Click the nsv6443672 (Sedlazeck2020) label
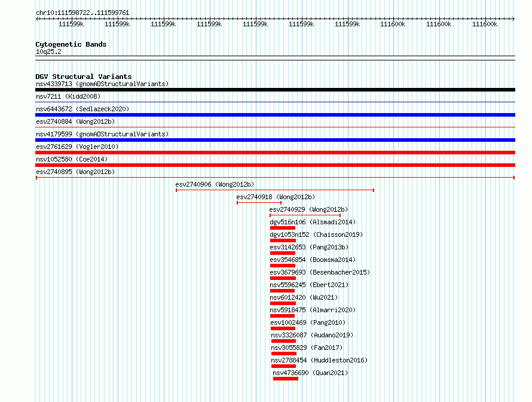 click(x=82, y=109)
